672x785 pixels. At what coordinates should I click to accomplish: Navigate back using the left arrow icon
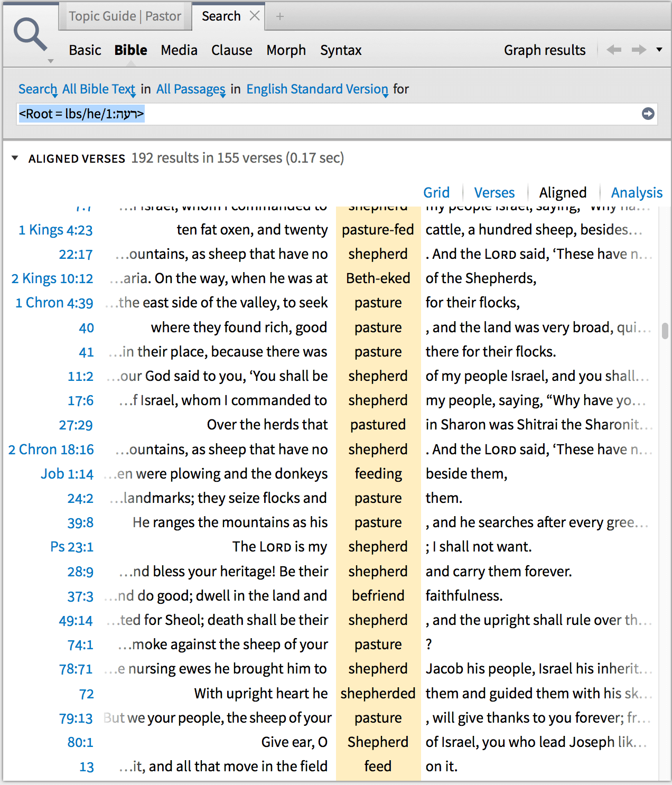click(x=614, y=49)
